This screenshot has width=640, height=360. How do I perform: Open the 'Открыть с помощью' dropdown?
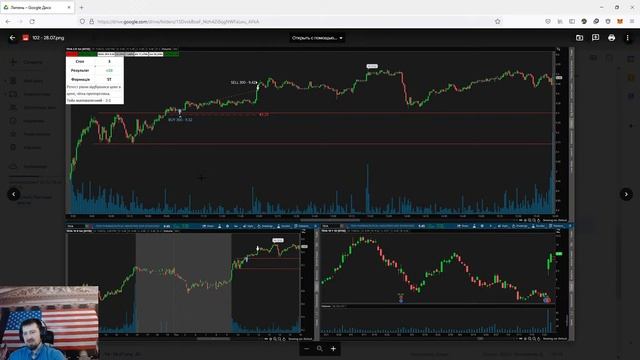pos(317,38)
